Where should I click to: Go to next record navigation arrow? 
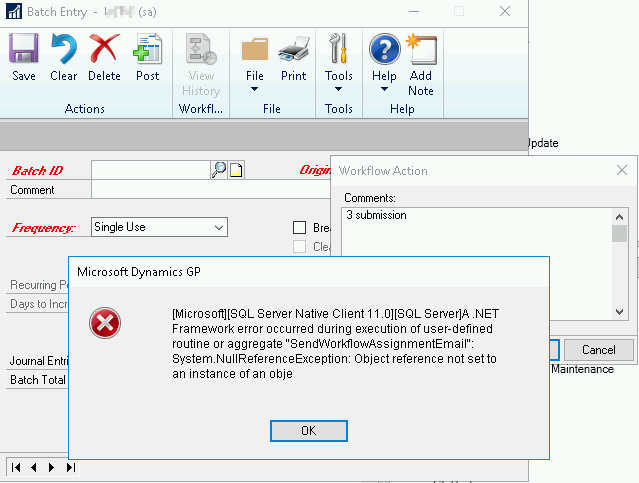(51, 467)
